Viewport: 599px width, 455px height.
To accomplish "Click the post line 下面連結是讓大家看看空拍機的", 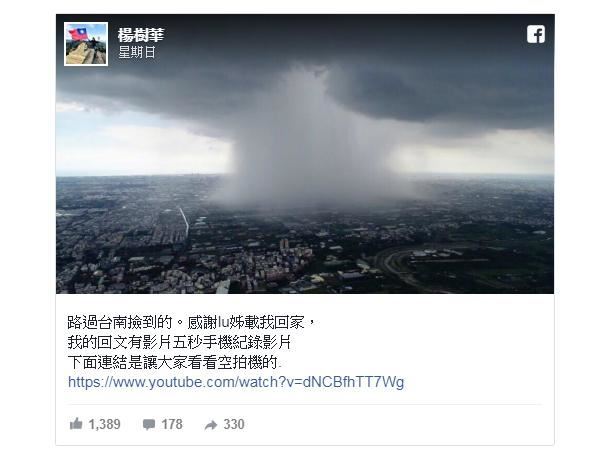I will [x=174, y=362].
